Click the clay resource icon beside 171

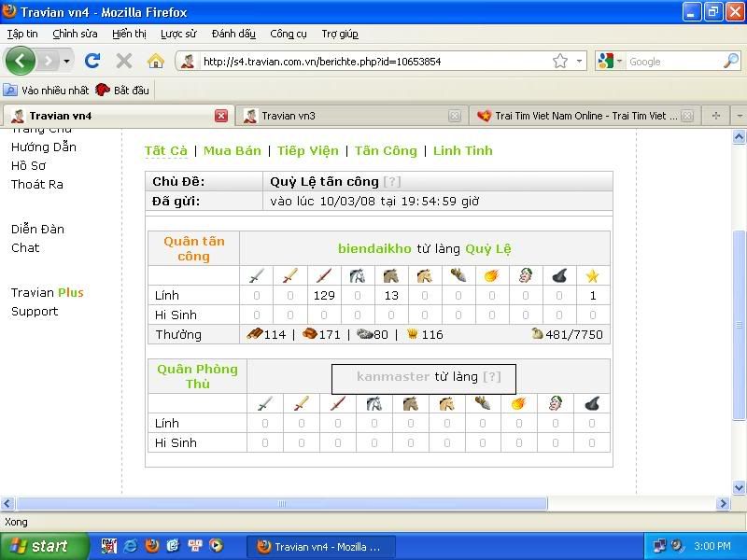310,334
